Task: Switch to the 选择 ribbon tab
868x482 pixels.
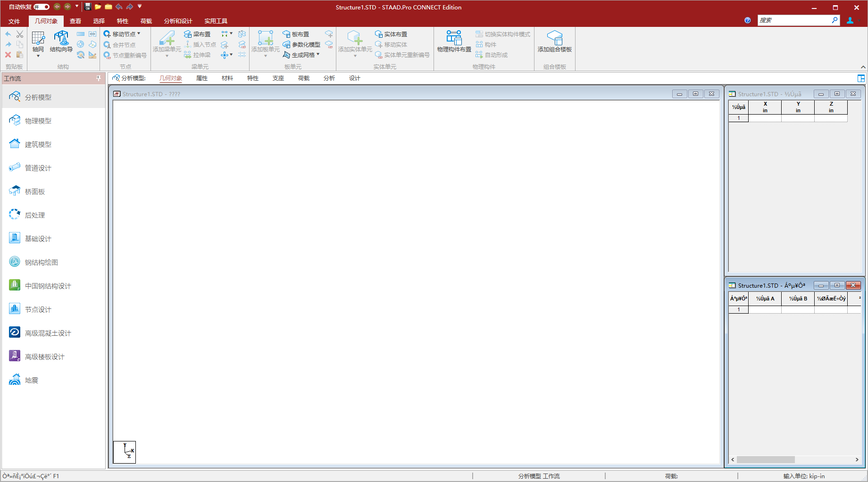Action: coord(99,21)
